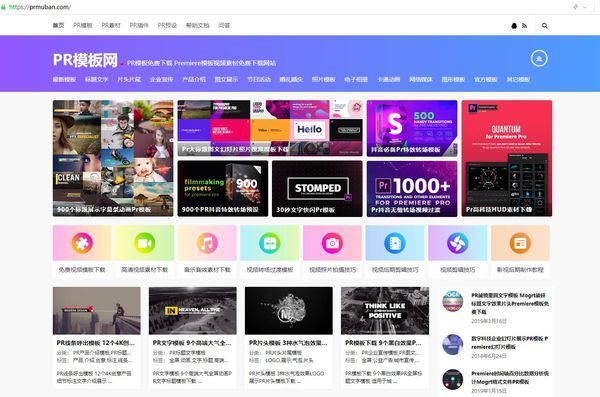
Task: Select the 标题文字 category tab
Action: pos(96,80)
